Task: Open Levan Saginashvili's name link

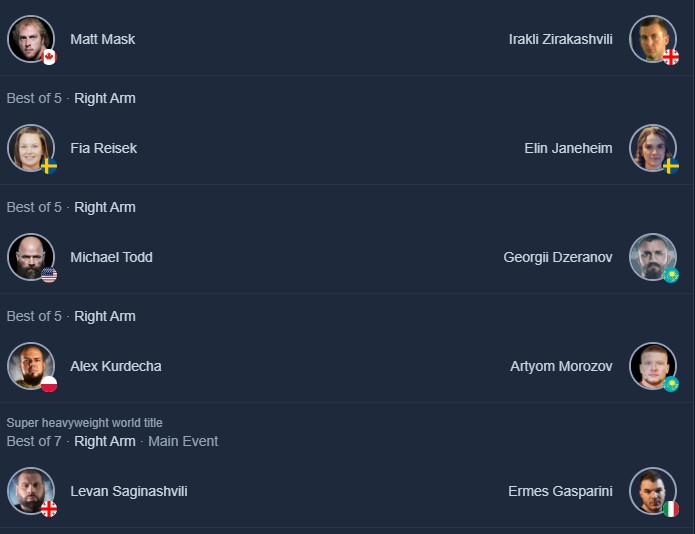Action: click(x=128, y=491)
